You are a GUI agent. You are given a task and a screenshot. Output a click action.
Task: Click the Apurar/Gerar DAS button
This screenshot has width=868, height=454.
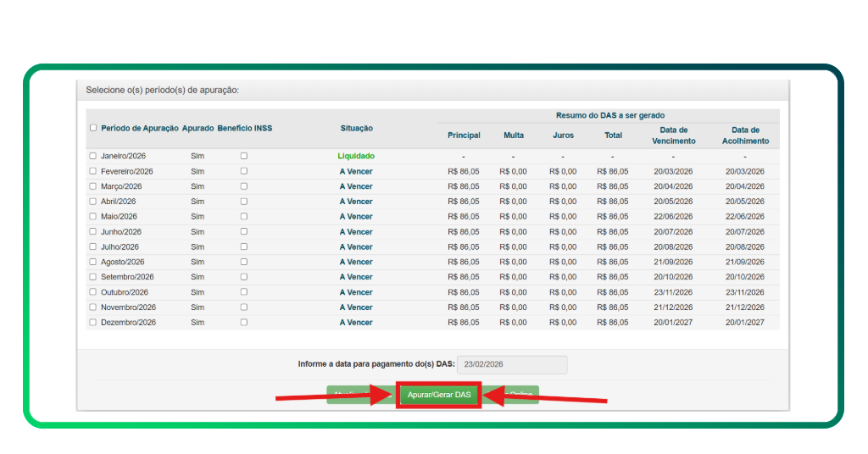tap(438, 395)
